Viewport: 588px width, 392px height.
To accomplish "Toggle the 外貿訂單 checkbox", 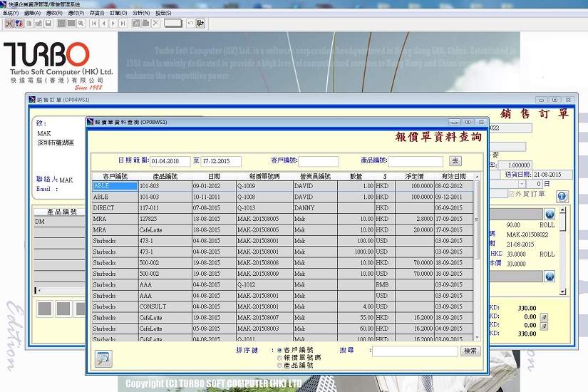I will pyautogui.click(x=510, y=193).
